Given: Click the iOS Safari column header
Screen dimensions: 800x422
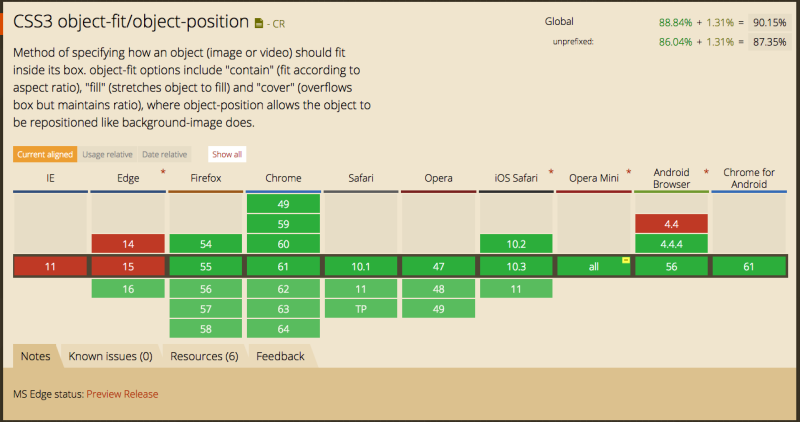Looking at the screenshot, I should click(x=516, y=178).
